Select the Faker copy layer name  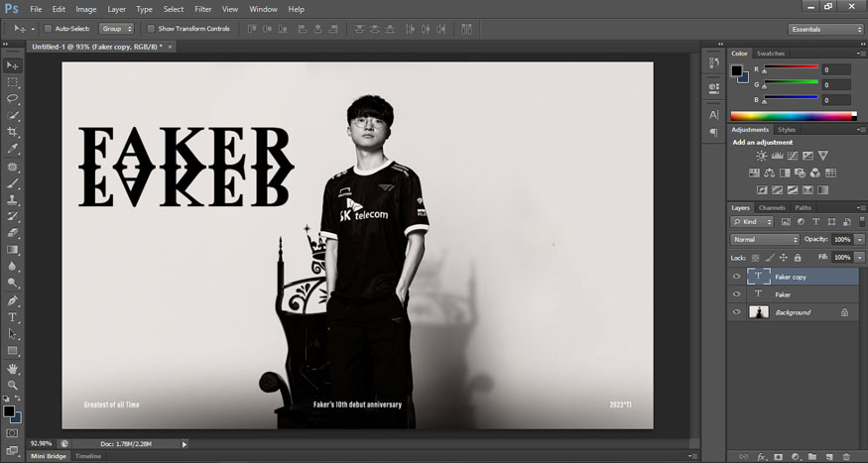(x=791, y=278)
